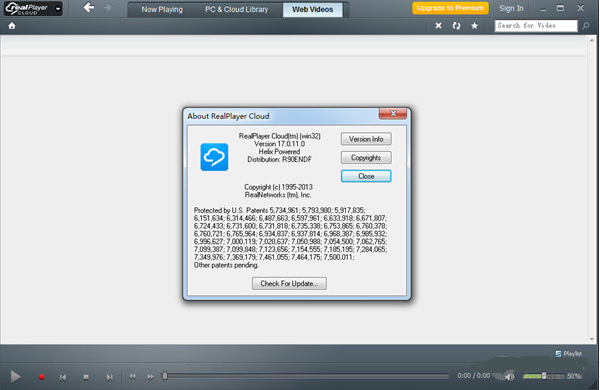This screenshot has width=600, height=390.
Task: Click the Version Info button
Action: [366, 139]
